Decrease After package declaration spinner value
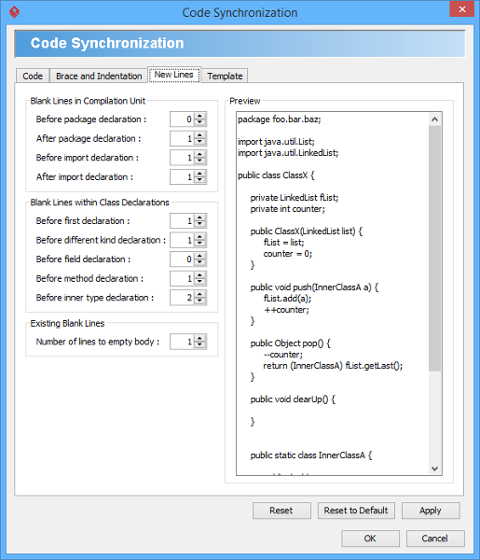The height and width of the screenshot is (560, 480). click(200, 142)
